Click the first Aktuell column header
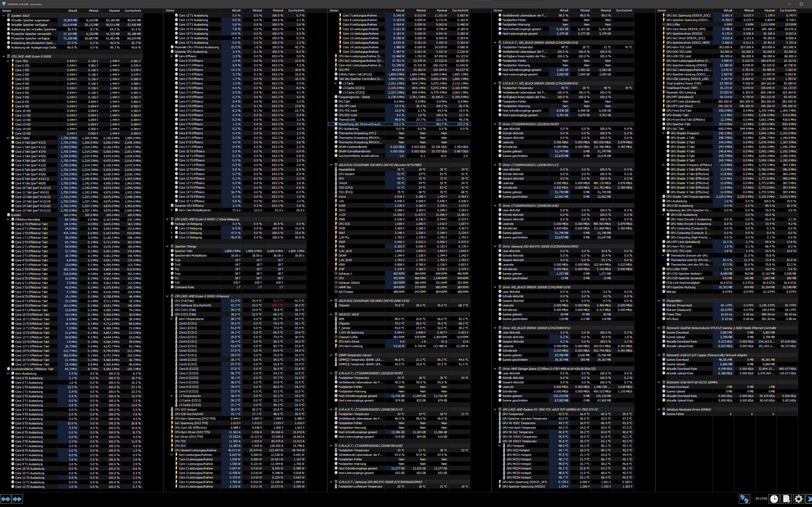812x507 pixels. coord(72,11)
